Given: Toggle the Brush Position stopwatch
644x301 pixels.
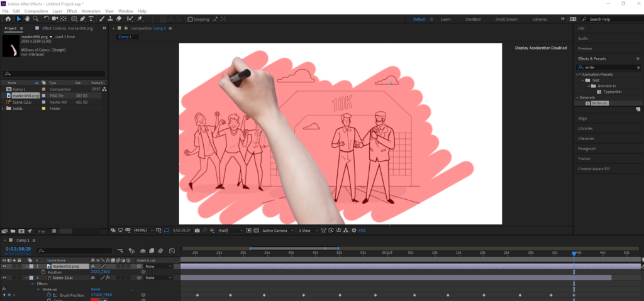Looking at the screenshot, I should pos(49,295).
